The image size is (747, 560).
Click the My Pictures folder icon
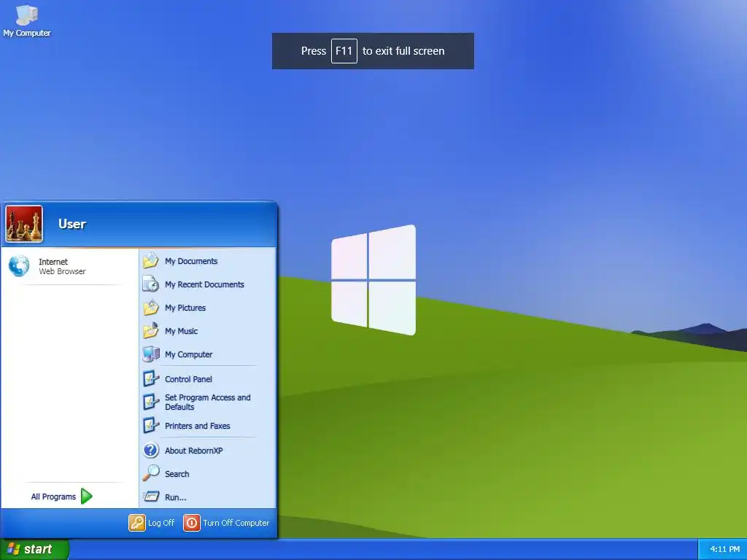click(151, 308)
